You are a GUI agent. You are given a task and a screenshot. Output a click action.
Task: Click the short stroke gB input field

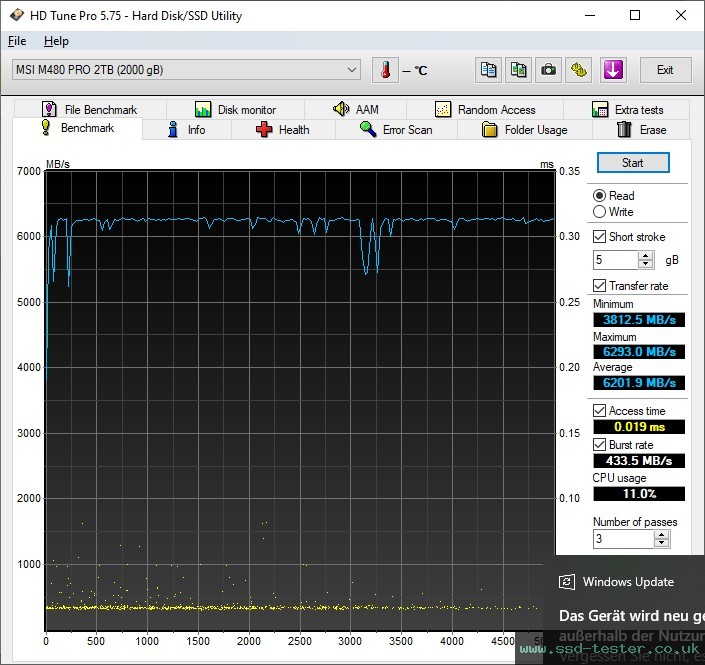point(616,260)
